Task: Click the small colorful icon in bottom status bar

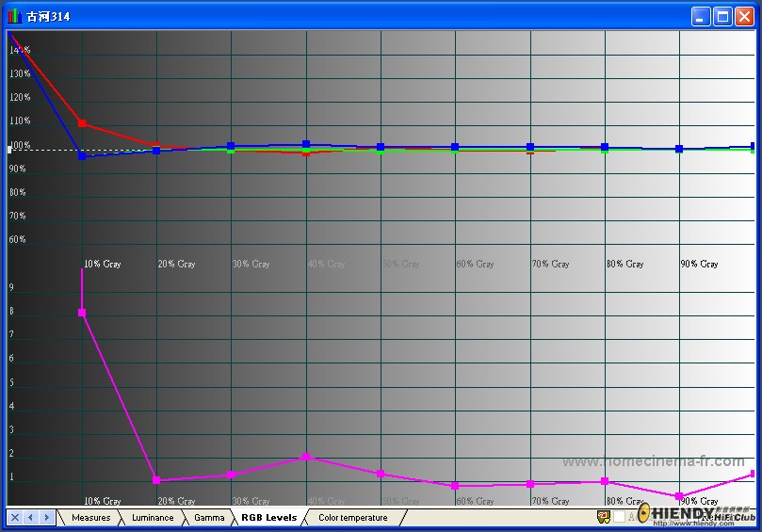Action: [x=604, y=517]
